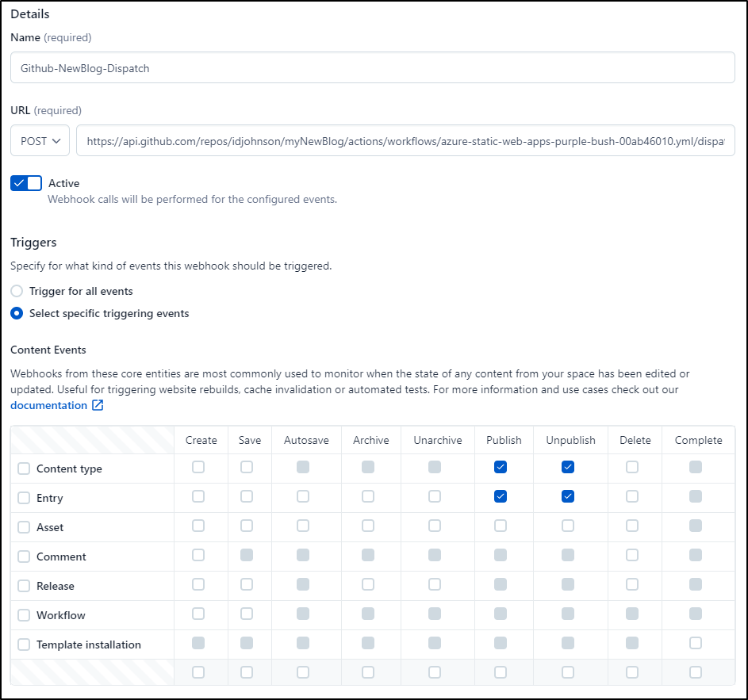Enable Create event for Asset
Viewport: 748px width, 700px height.
point(198,526)
